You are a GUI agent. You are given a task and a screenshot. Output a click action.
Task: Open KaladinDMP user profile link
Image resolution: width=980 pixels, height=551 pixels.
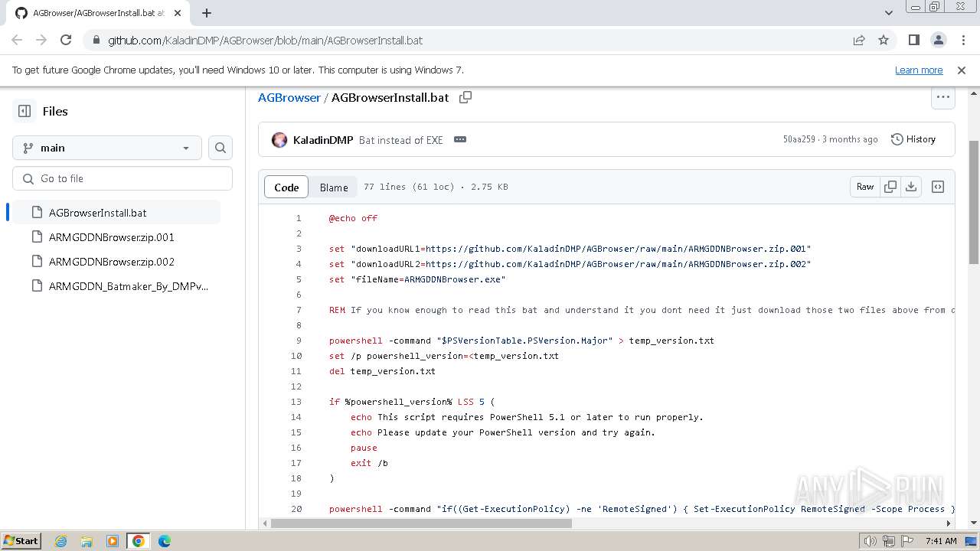(323, 140)
